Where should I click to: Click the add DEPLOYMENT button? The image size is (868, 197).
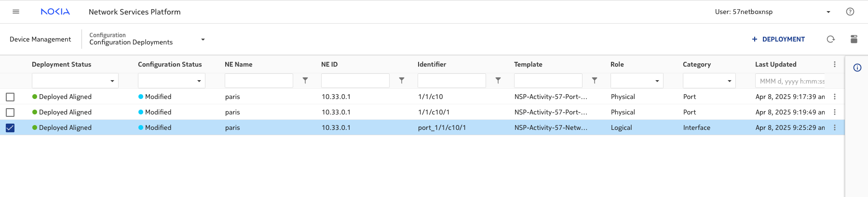778,39
